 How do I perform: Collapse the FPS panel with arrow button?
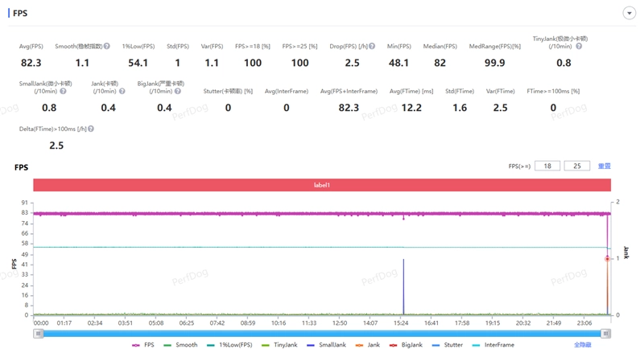click(x=629, y=14)
